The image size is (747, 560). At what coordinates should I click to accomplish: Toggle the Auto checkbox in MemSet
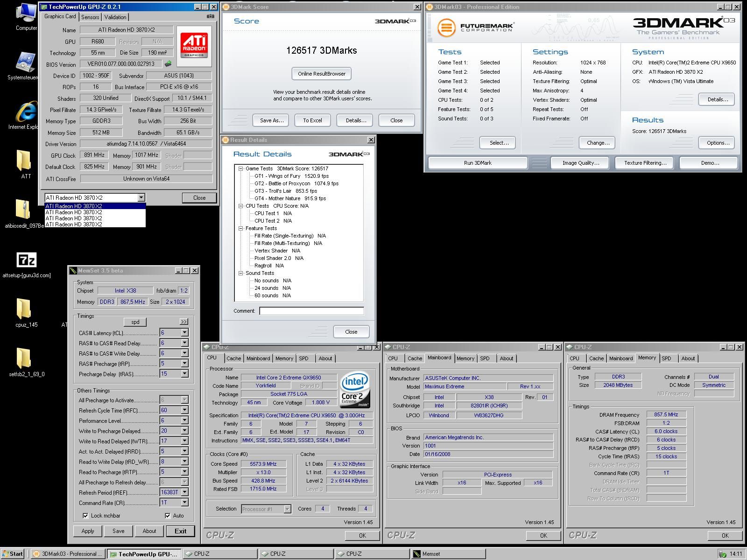(168, 516)
